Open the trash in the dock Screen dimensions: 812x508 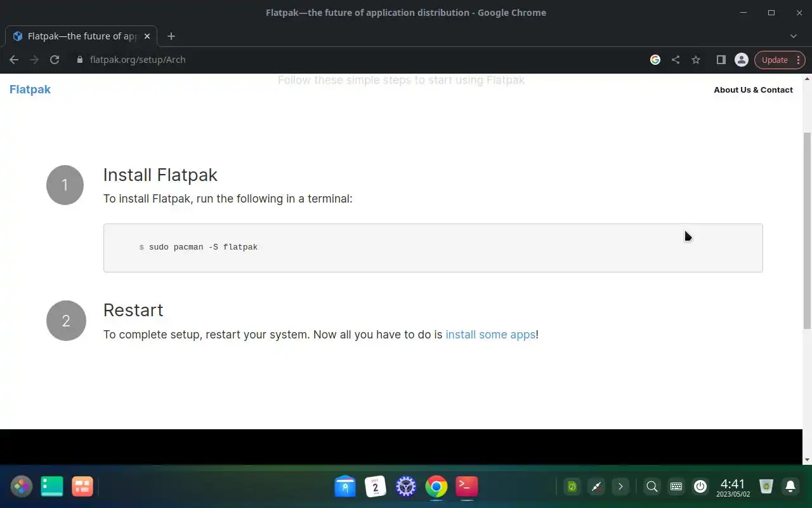coord(766,486)
